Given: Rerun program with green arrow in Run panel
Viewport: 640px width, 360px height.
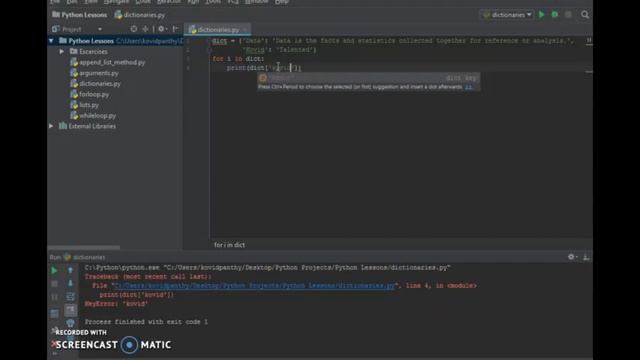Looking at the screenshot, I should click(54, 270).
